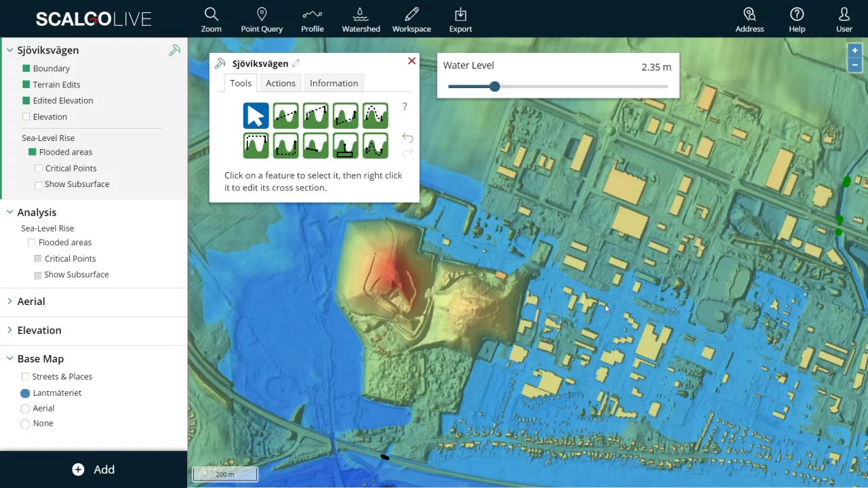Pick the solid line segment terrain tool

click(316, 146)
